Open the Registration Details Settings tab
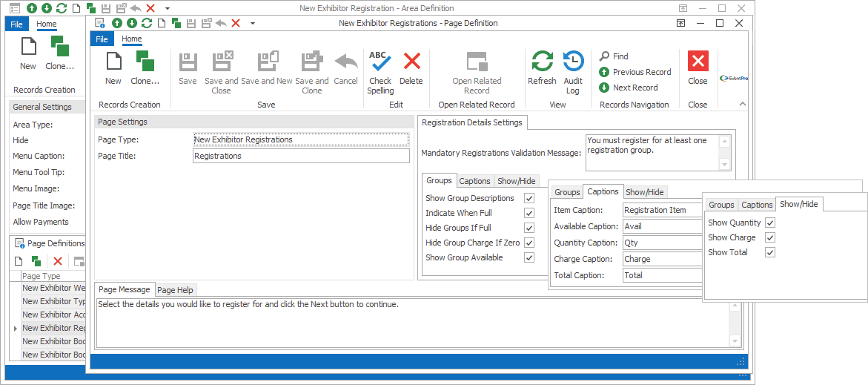Image resolution: width=868 pixels, height=385 pixels. [x=472, y=122]
